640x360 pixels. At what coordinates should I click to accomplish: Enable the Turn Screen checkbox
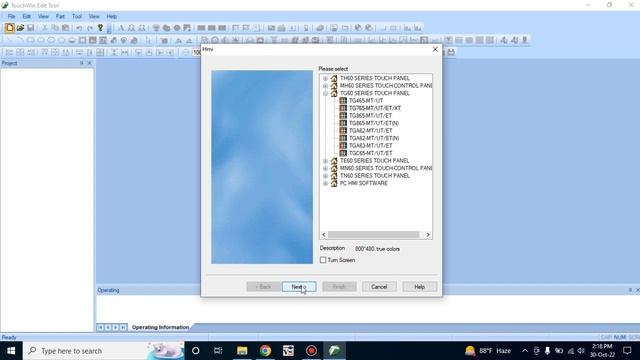(323, 260)
